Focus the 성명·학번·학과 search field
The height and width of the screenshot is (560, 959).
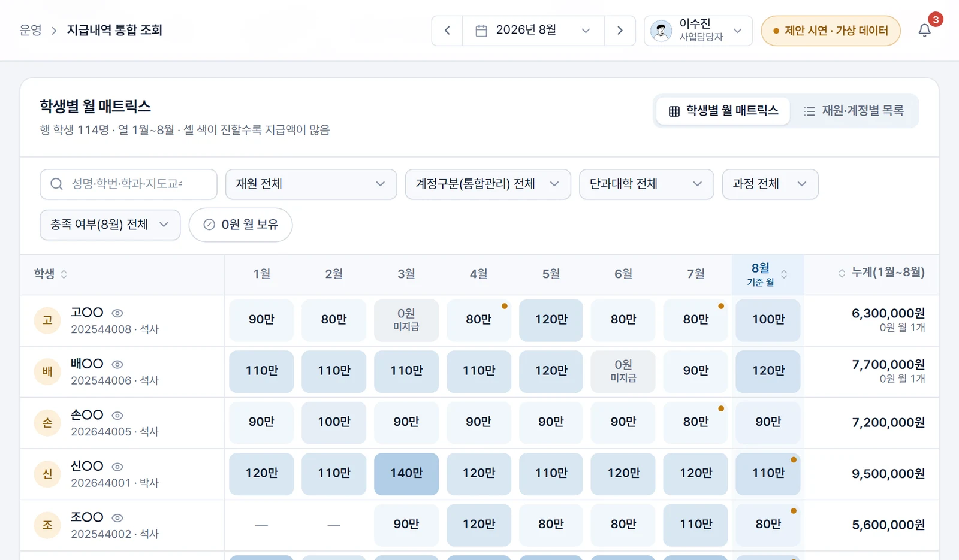(x=128, y=184)
